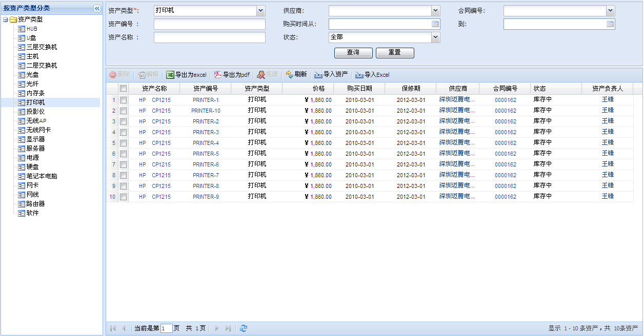Click the refresh icon in the toolbar
This screenshot has width=644, height=336.
coord(290,75)
